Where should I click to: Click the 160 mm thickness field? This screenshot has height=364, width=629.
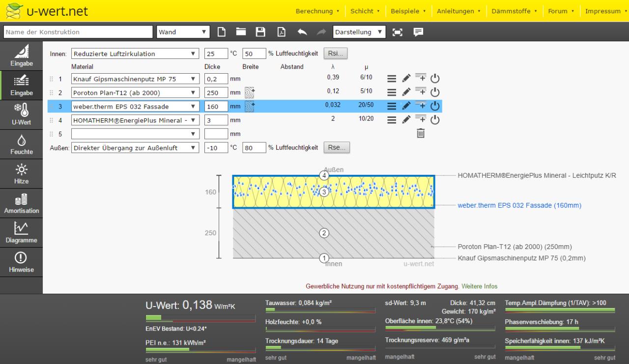point(216,106)
